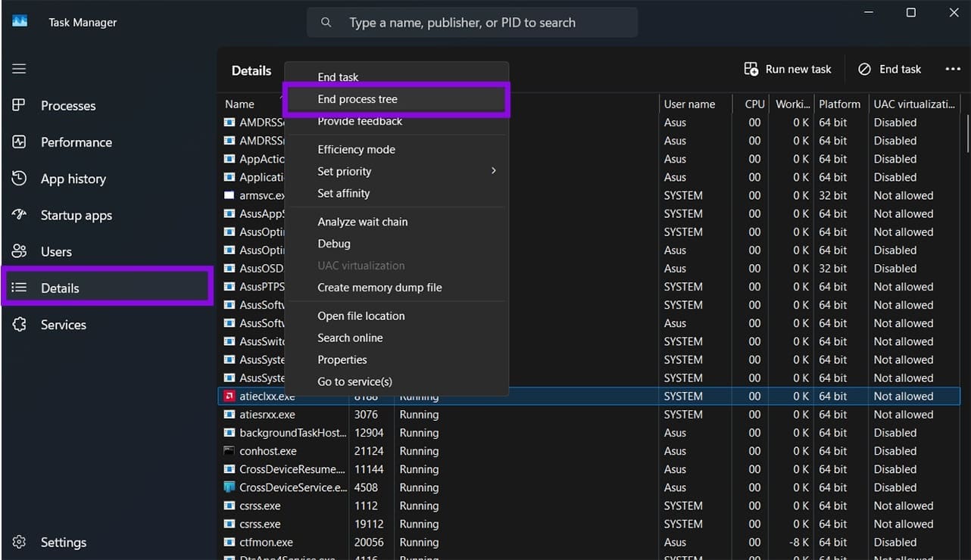Select the conhost.exe process row

590,451
